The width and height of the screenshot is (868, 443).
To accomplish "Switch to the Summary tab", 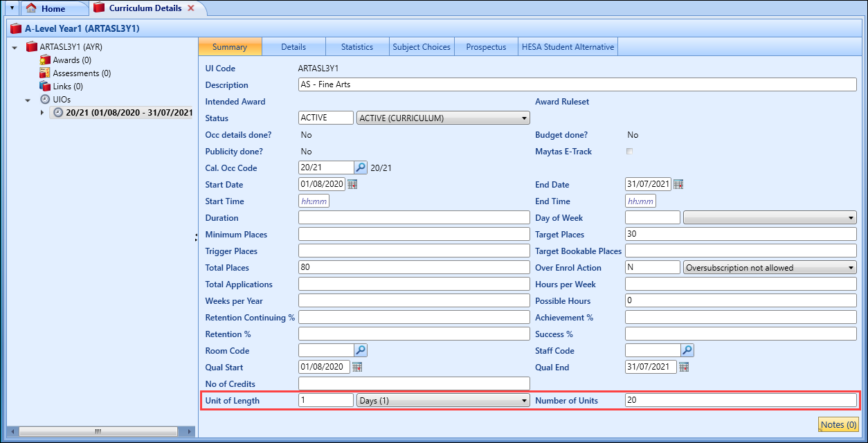I will point(230,47).
